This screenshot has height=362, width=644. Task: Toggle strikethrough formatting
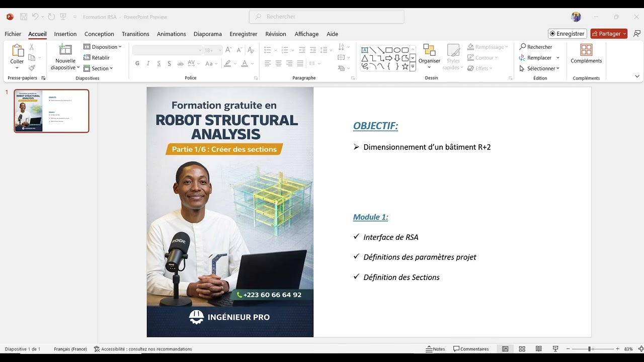[x=180, y=63]
